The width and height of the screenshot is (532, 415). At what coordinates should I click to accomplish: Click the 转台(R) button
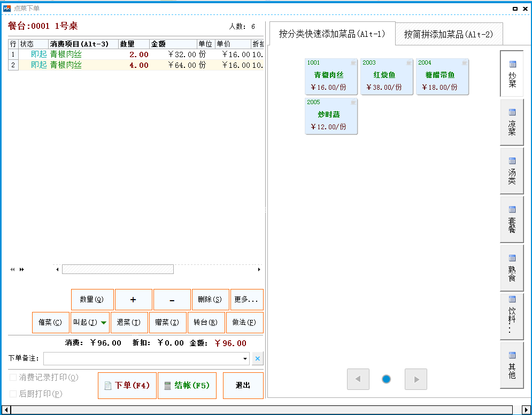tap(206, 323)
